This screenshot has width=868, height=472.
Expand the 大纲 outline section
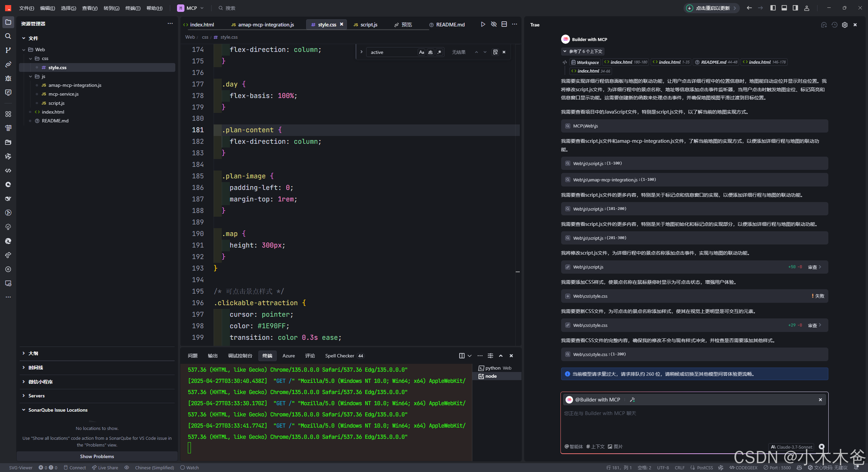coord(33,353)
